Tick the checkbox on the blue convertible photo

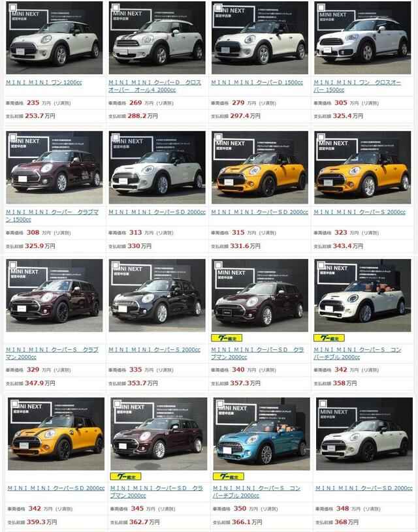(x=220, y=404)
